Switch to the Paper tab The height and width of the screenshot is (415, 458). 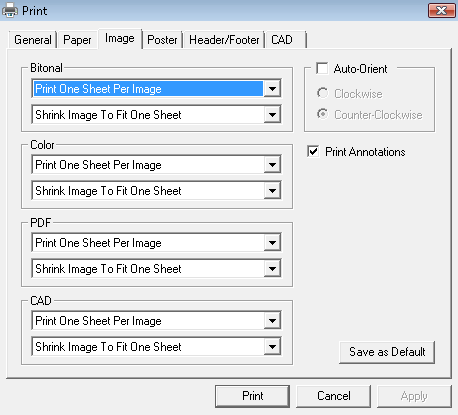(77, 40)
